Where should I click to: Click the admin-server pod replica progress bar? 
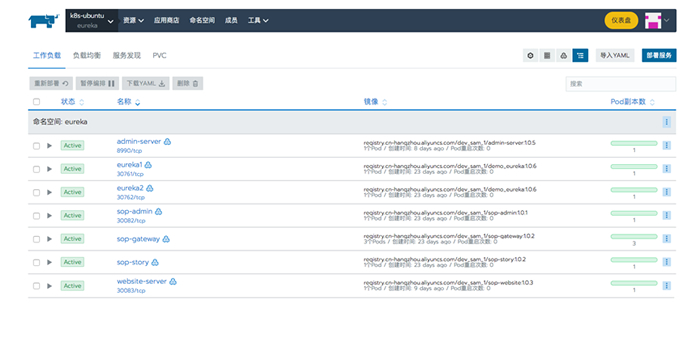(x=634, y=143)
